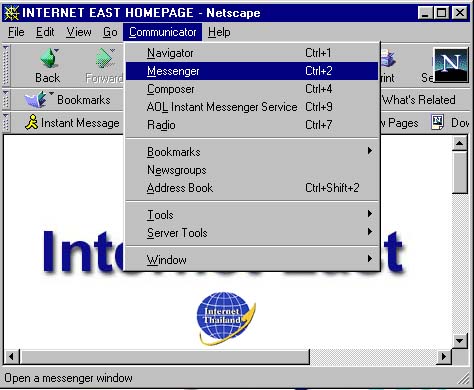
Task: Expand the Server Tools submenu
Action: coord(252,233)
